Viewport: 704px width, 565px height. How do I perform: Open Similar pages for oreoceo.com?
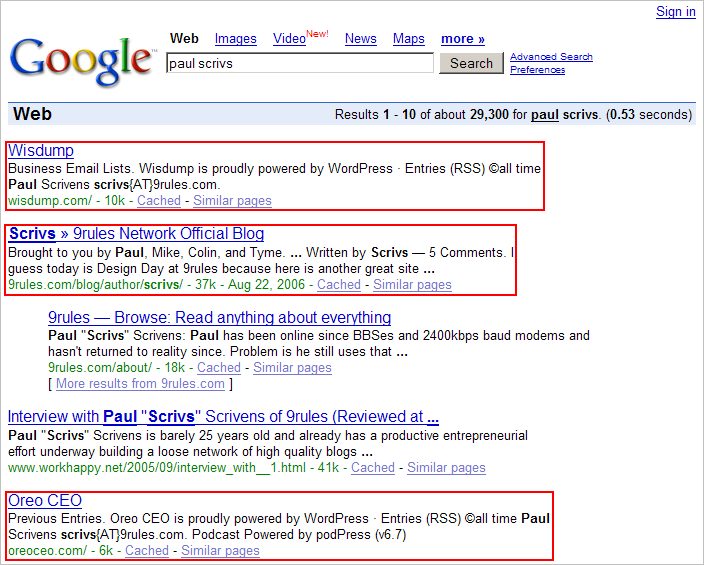(x=220, y=551)
